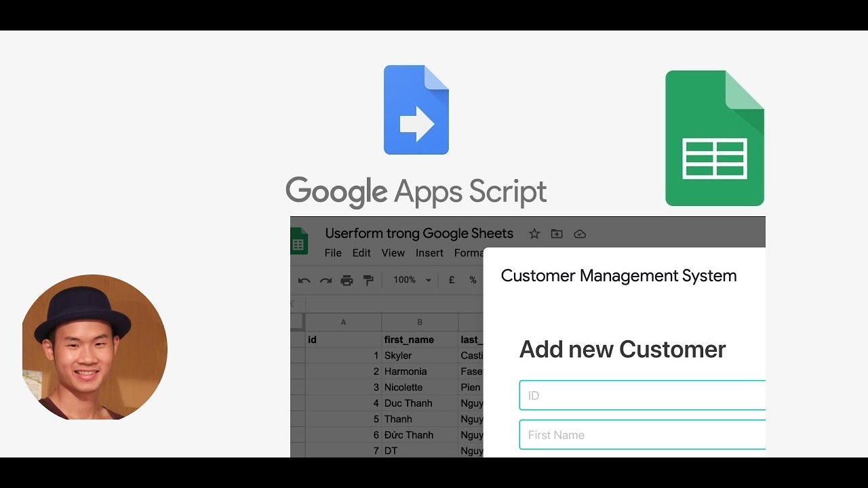This screenshot has height=488, width=868.
Task: Click the 'Thanh' cell in row 5
Action: tap(420, 419)
